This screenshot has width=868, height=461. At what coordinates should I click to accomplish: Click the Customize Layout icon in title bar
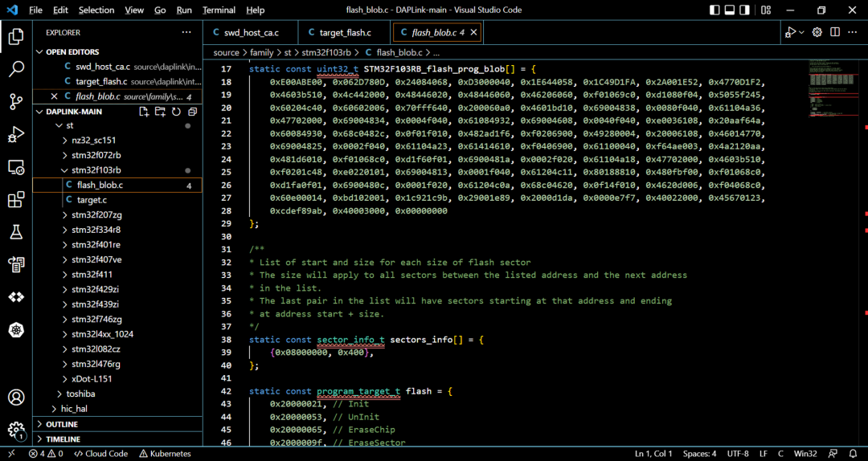(766, 10)
